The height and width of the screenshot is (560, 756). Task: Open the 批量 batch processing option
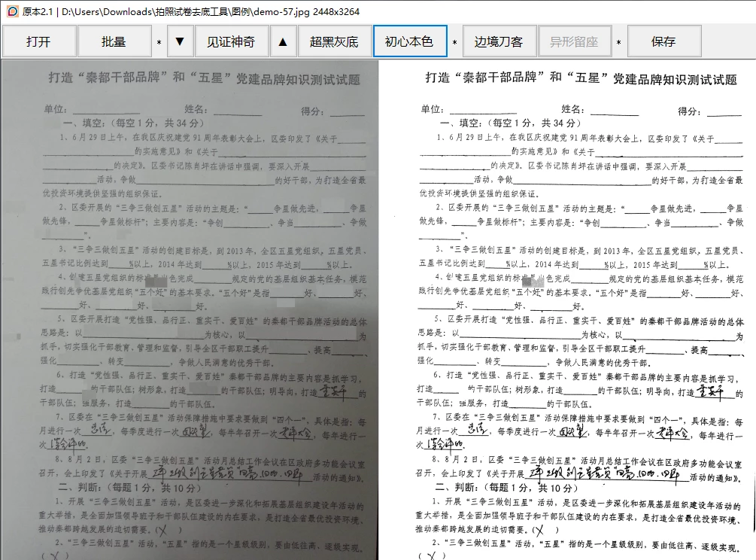click(x=114, y=41)
